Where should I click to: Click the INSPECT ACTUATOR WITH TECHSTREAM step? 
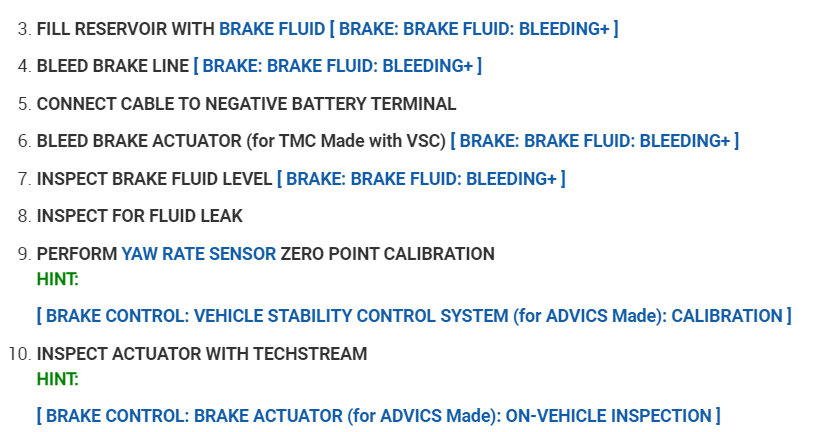click(x=201, y=354)
